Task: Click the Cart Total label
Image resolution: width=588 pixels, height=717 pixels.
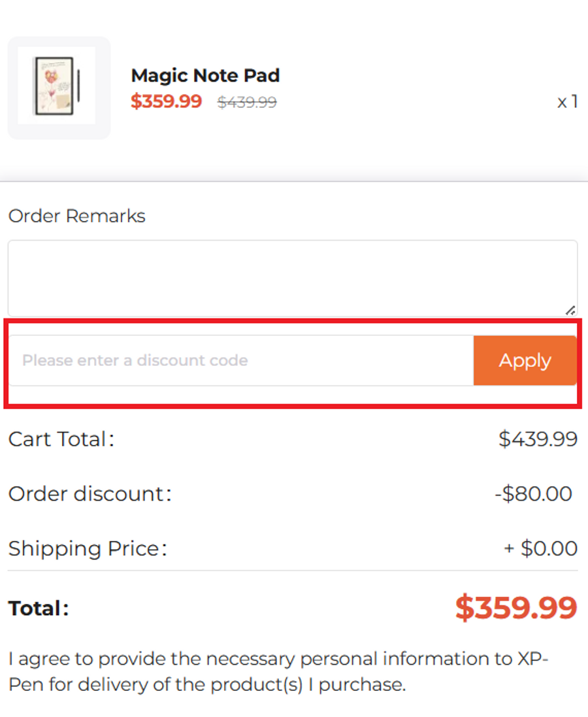Action: click(61, 439)
